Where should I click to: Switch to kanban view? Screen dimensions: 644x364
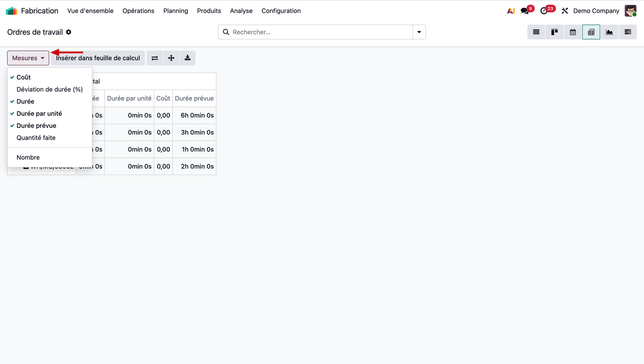tap(554, 32)
